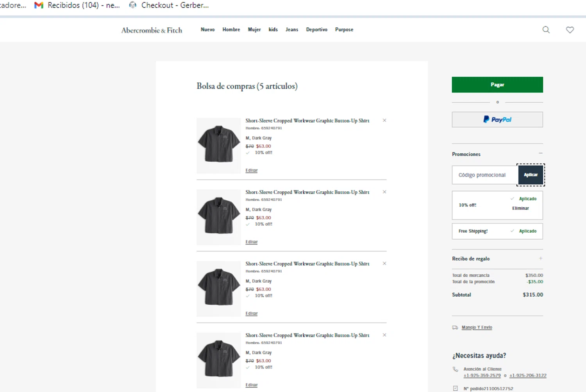The width and height of the screenshot is (586, 392).
Task: Open the Hombre menu
Action: pos(231,30)
